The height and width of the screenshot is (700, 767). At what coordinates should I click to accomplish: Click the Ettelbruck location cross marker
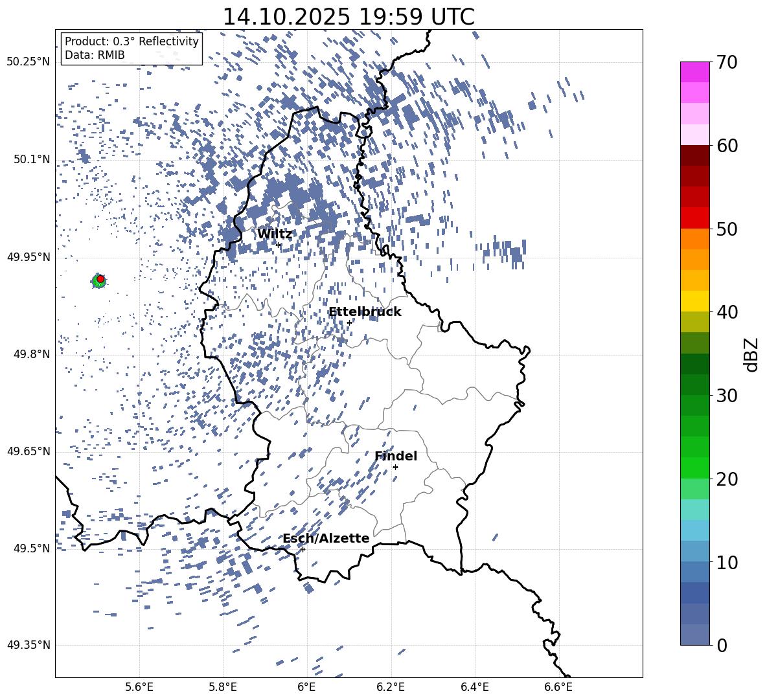(349, 322)
